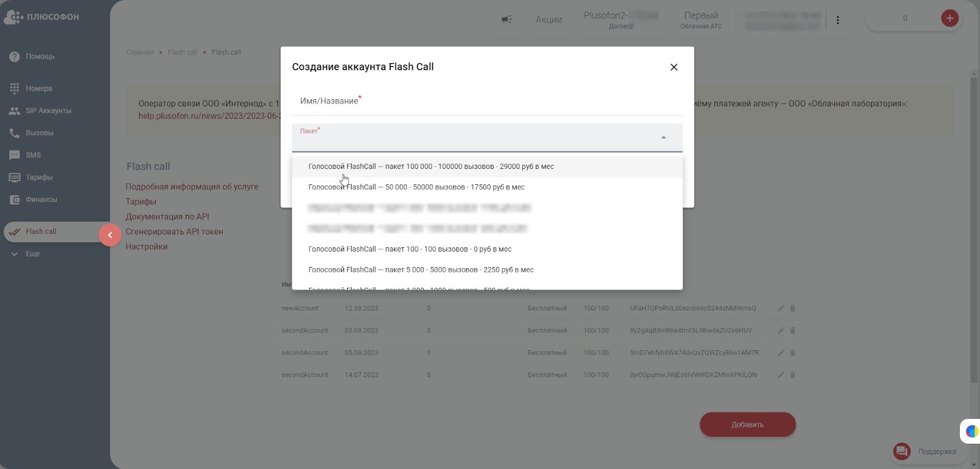Select пакет 100 000 — 29000 руб option
Image resolution: width=980 pixels, height=469 pixels.
pos(487,167)
